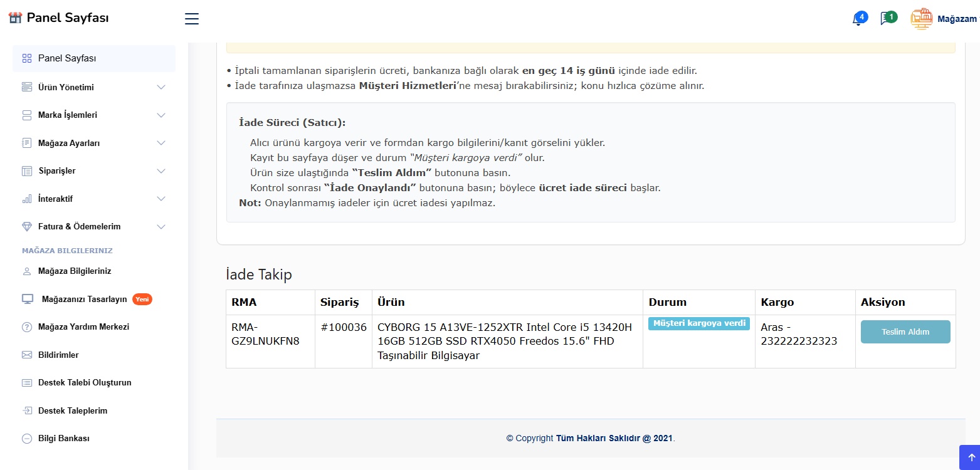Click the scroll-to-top arrow button
This screenshot has height=470, width=980.
coord(969,457)
